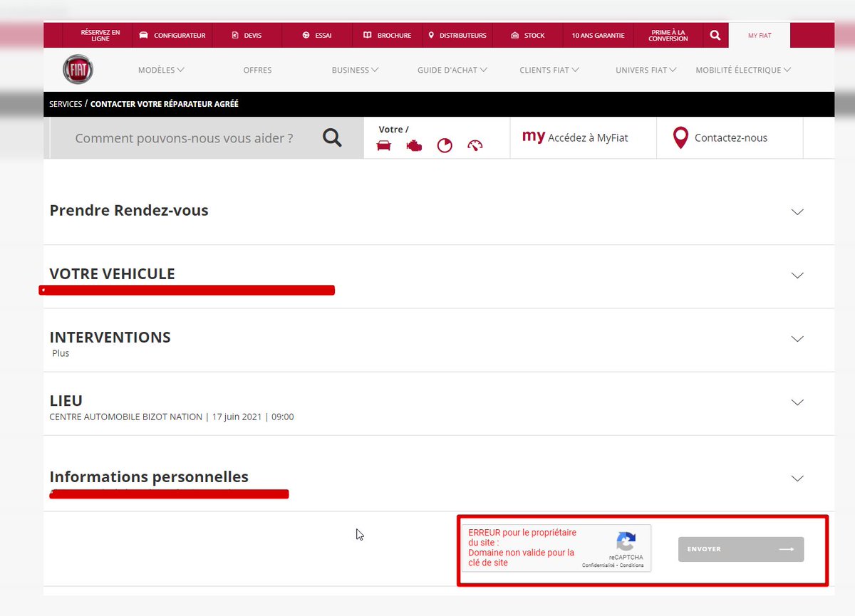The height and width of the screenshot is (616, 855).
Task: Expand the Votre Vehicule section chevron
Action: pos(797,275)
